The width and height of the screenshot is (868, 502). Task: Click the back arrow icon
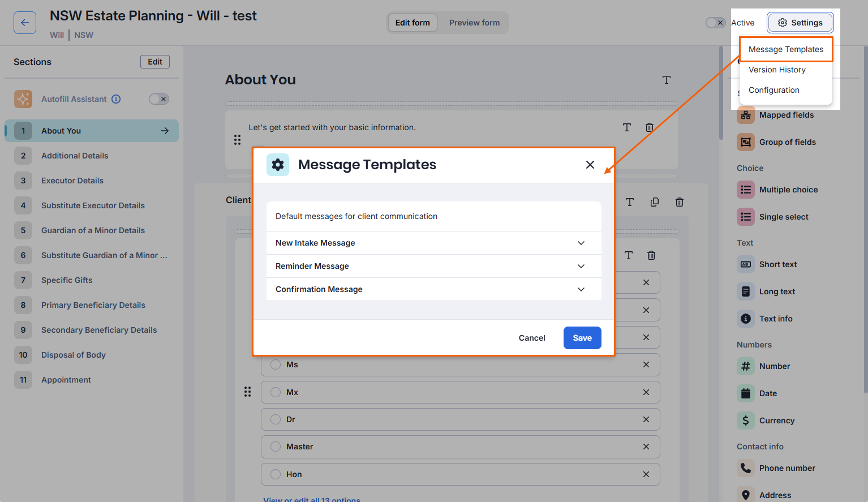[x=25, y=23]
